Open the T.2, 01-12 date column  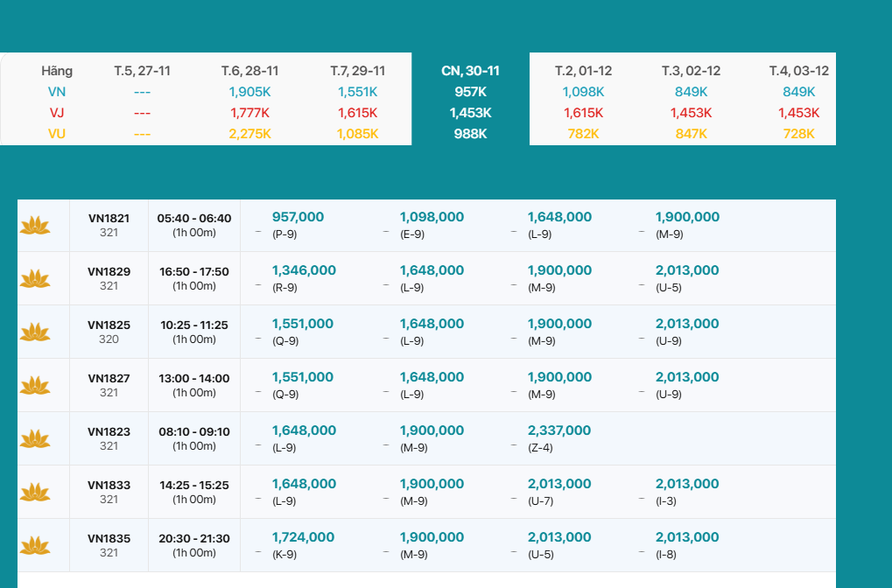click(583, 71)
